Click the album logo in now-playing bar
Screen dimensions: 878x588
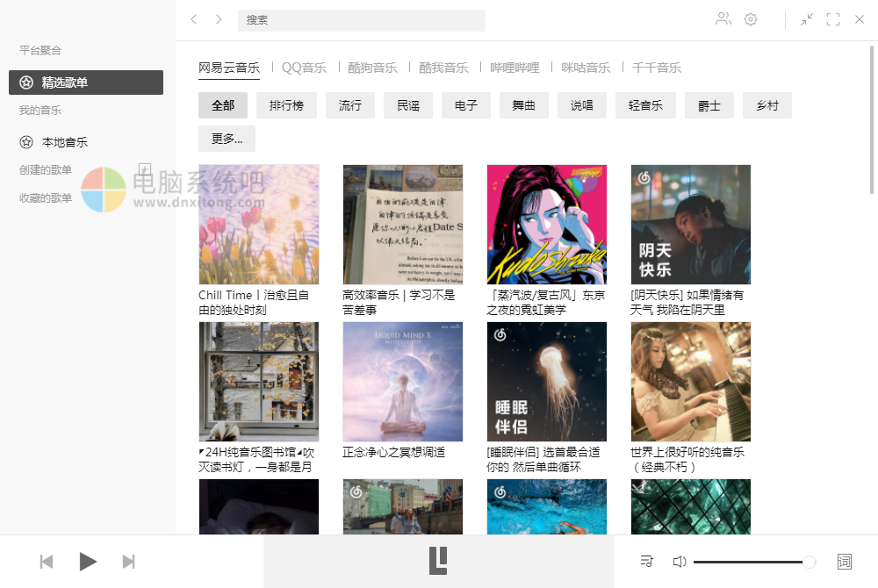pos(438,561)
